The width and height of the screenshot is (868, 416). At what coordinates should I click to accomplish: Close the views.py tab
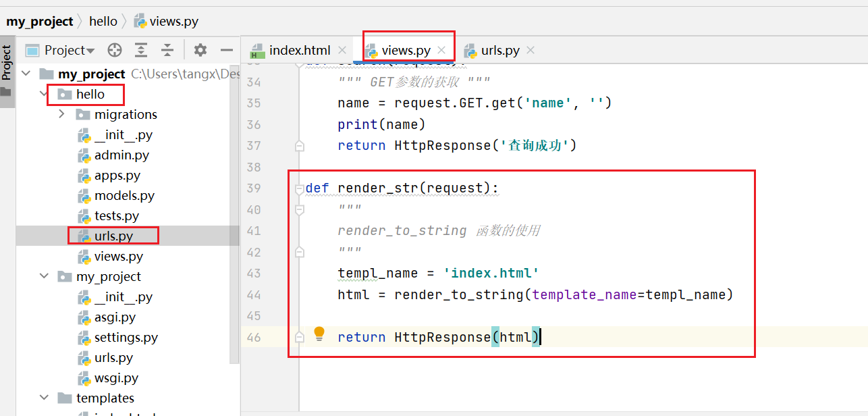(441, 50)
